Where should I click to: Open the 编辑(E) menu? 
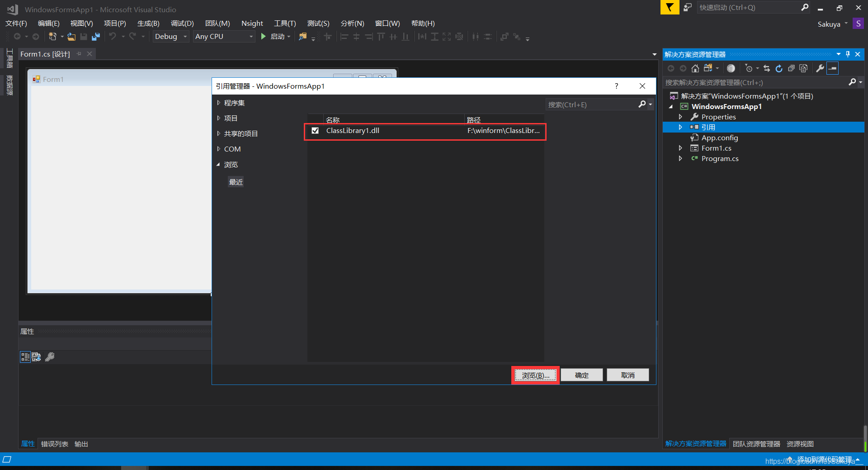pos(49,24)
